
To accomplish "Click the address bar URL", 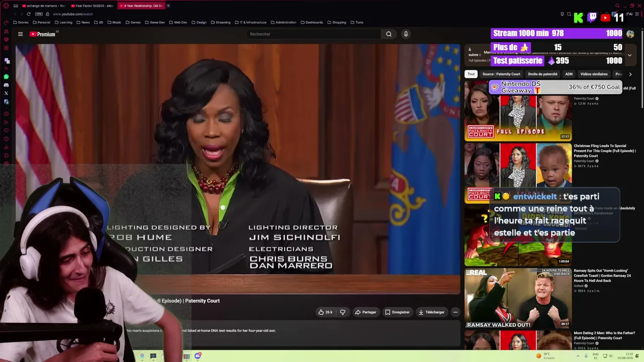I will point(73,14).
